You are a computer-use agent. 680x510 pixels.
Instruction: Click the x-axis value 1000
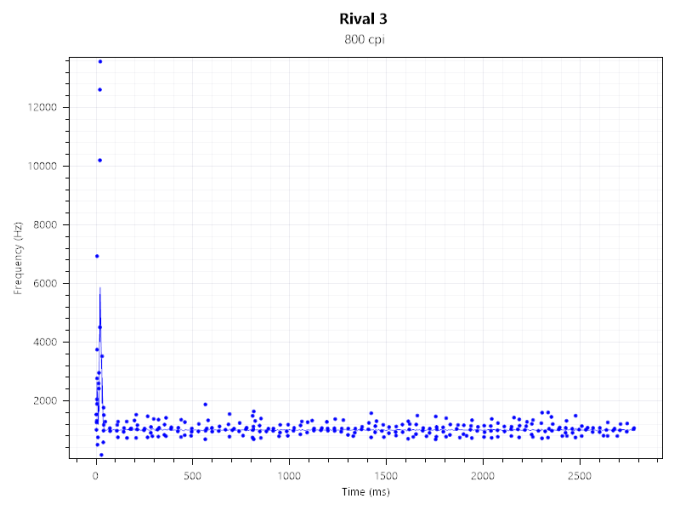[289, 476]
